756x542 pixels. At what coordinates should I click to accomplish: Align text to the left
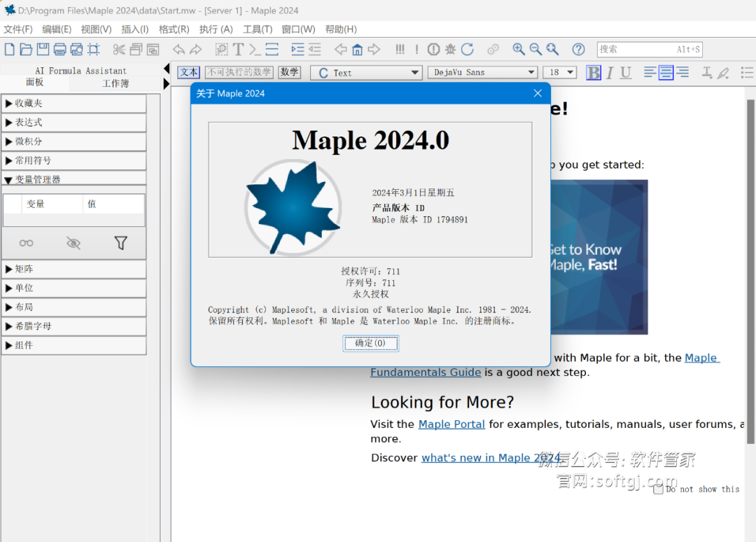tap(650, 73)
